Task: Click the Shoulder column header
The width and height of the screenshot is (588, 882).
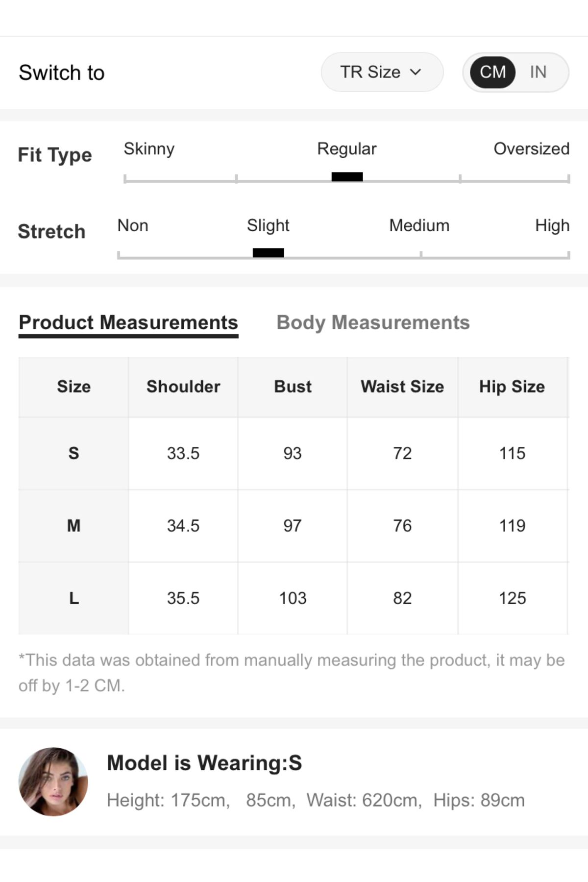Action: point(183,387)
